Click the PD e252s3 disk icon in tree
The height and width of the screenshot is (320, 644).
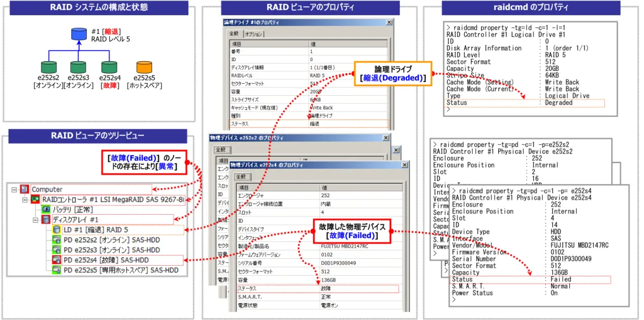[56, 250]
